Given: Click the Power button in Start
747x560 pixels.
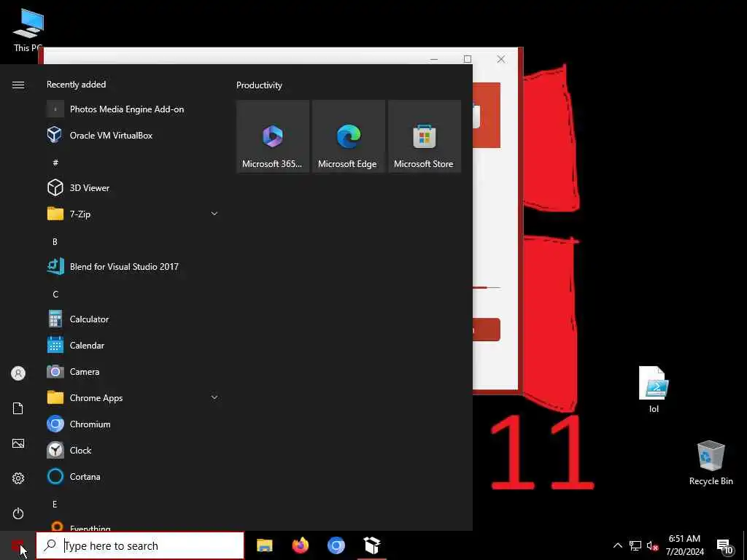Looking at the screenshot, I should coord(18,513).
